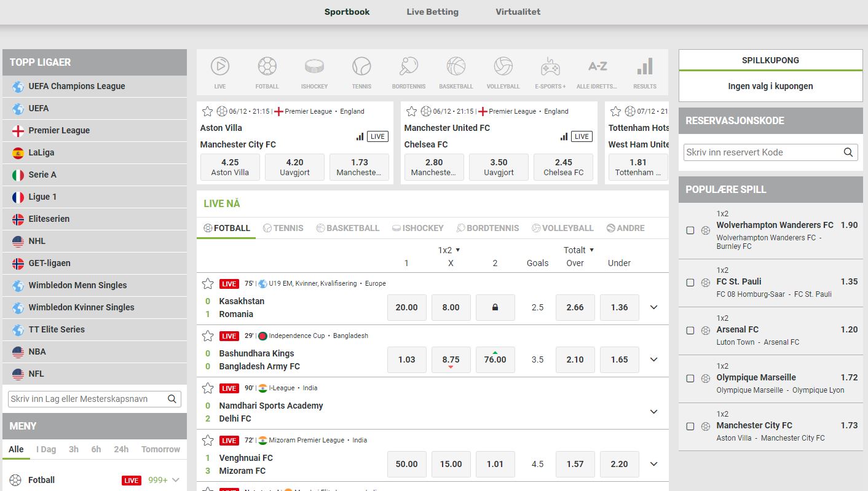Viewport: 868px width, 491px height.
Task: Open Premier League in Topp Ligaer
Action: (x=59, y=130)
